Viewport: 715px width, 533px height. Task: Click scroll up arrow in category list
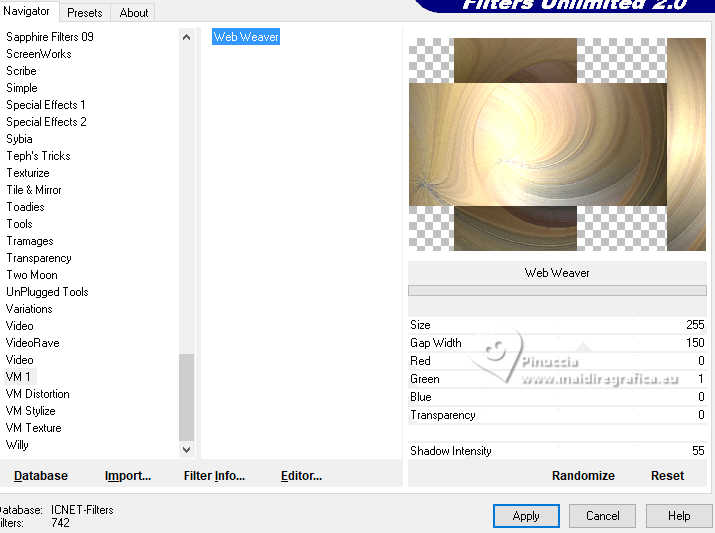[x=186, y=37]
